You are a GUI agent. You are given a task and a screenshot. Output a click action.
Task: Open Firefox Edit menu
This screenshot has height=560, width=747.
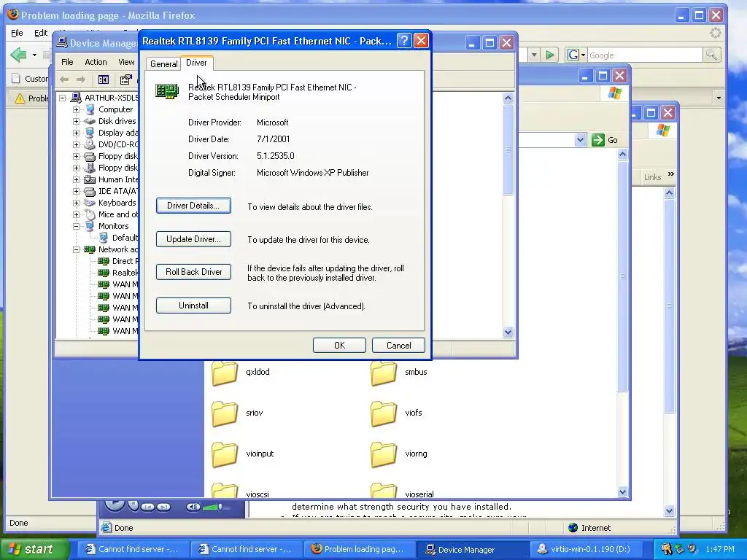point(41,33)
